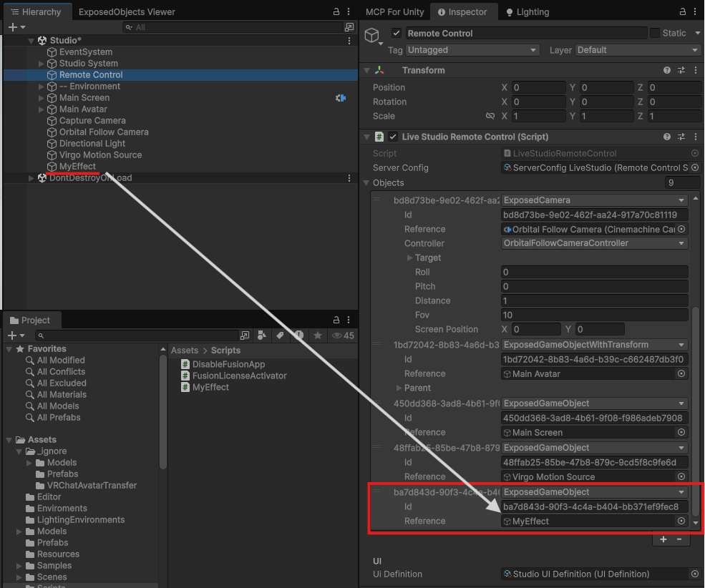Image resolution: width=705 pixels, height=588 pixels.
Task: Lock the Project panel
Action: click(336, 320)
